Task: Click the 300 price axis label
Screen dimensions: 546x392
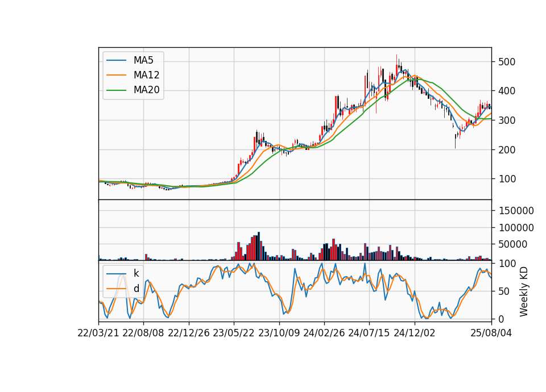Action: 507,120
